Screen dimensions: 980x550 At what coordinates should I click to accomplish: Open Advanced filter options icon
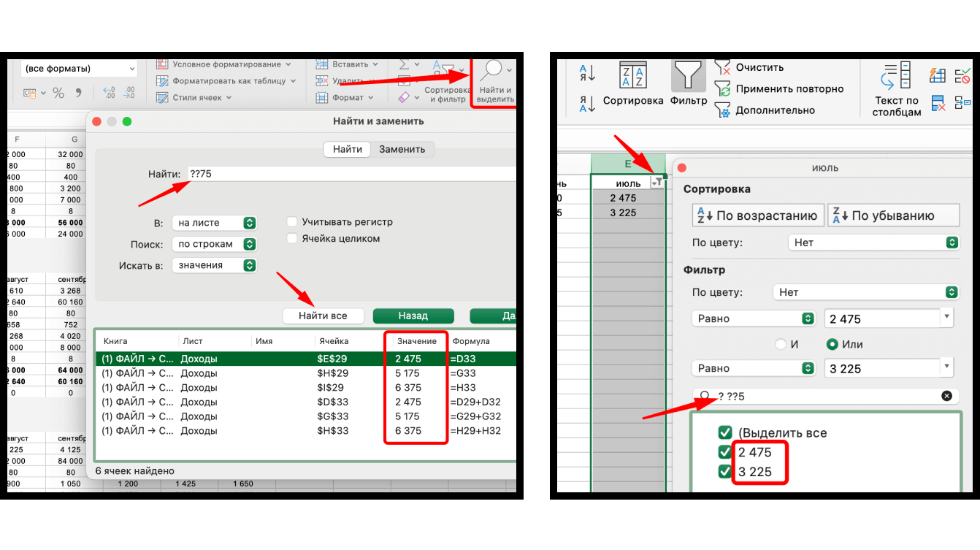tap(722, 110)
